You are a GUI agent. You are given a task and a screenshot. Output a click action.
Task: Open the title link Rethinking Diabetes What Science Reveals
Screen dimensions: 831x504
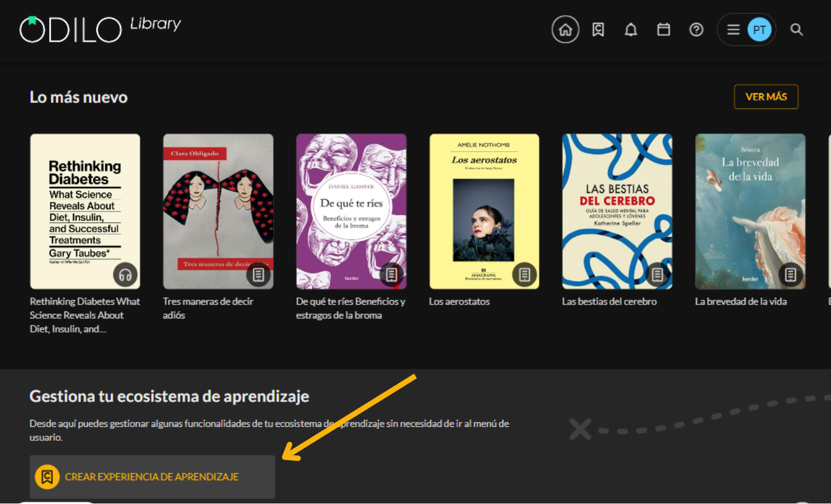pos(85,315)
